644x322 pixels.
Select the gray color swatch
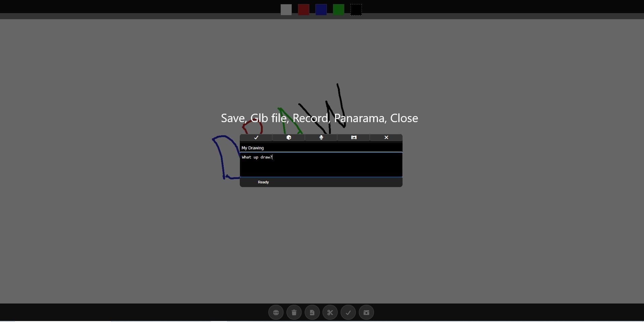point(286,10)
